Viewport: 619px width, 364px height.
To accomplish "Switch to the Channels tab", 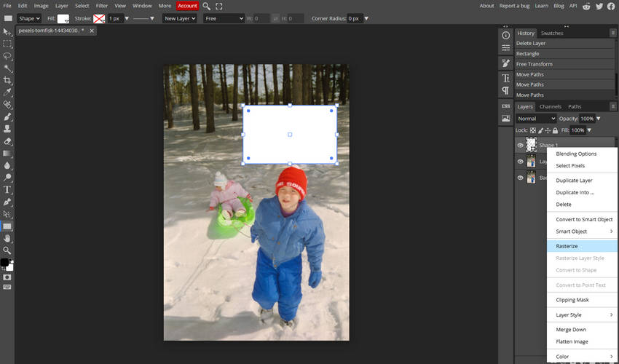I will [x=551, y=106].
